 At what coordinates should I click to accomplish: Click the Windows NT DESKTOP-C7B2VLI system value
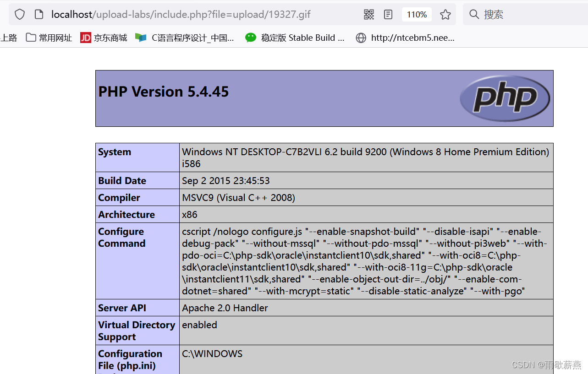click(x=365, y=158)
